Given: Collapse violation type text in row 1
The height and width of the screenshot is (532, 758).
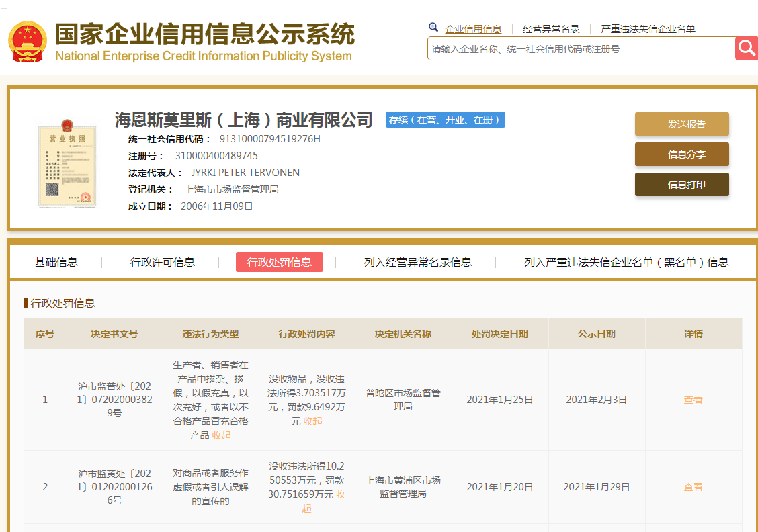Looking at the screenshot, I should [221, 435].
